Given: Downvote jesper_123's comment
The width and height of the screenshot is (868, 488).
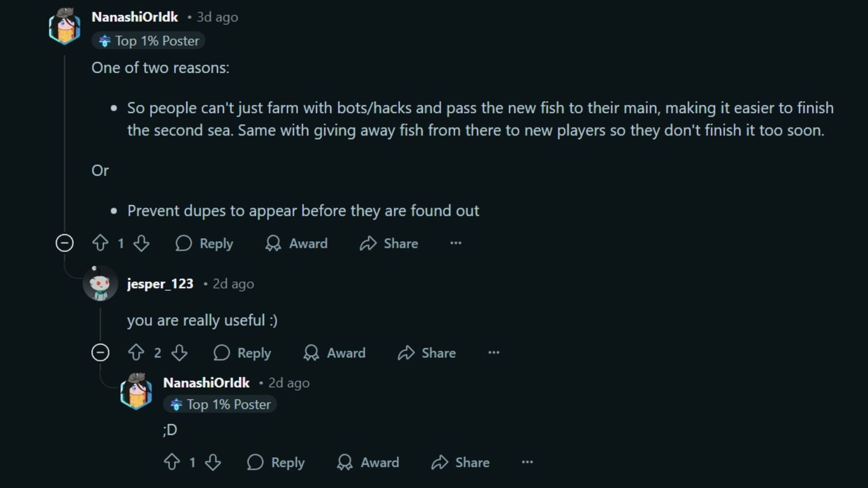Looking at the screenshot, I should (x=180, y=352).
